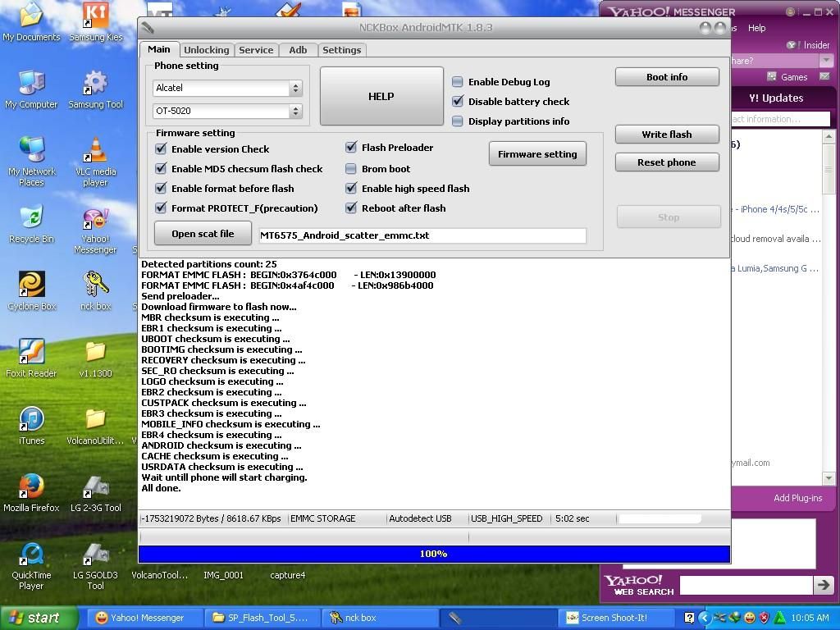Open the Recycle Bin

31,220
